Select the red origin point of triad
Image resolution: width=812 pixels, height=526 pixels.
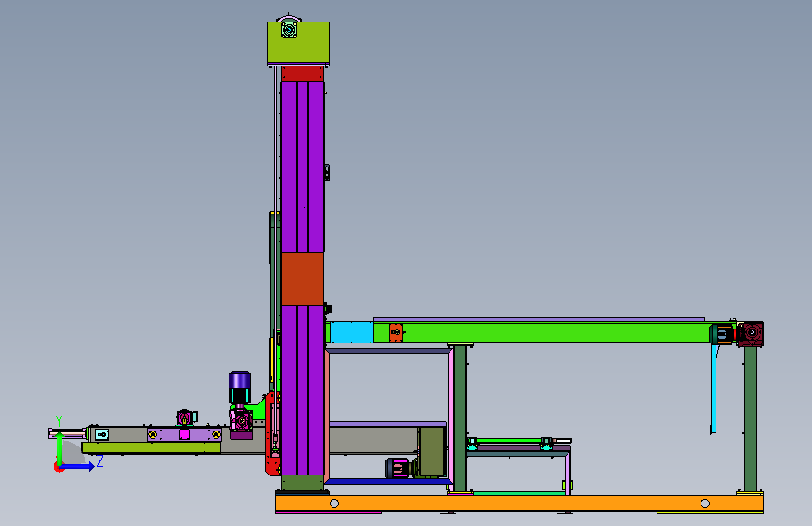tap(58, 467)
